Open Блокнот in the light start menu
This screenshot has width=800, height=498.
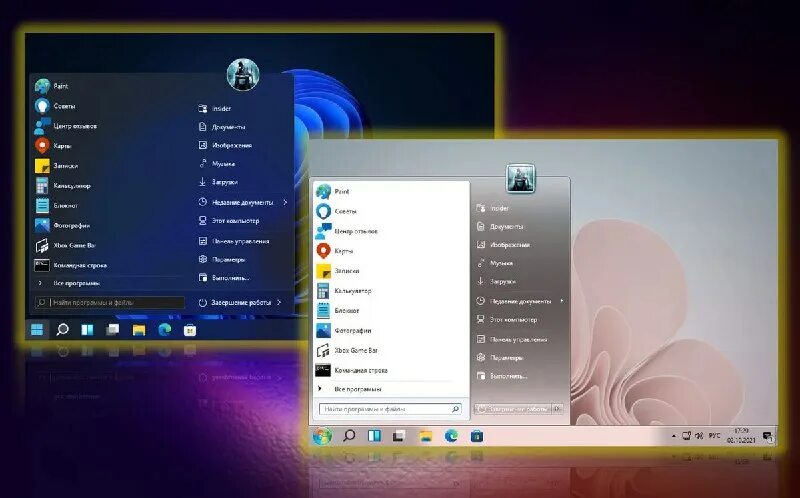click(x=337, y=311)
